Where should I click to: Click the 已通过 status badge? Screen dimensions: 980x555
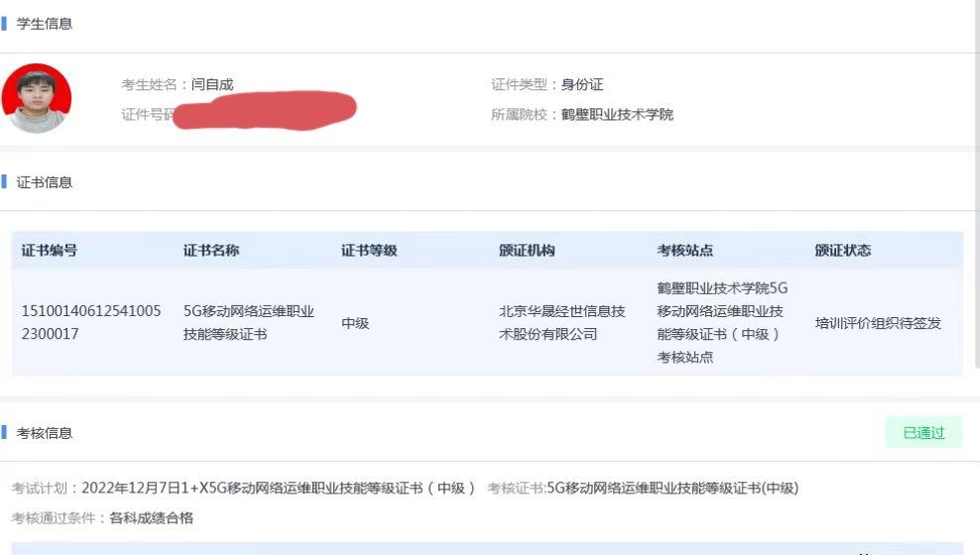[x=923, y=433]
